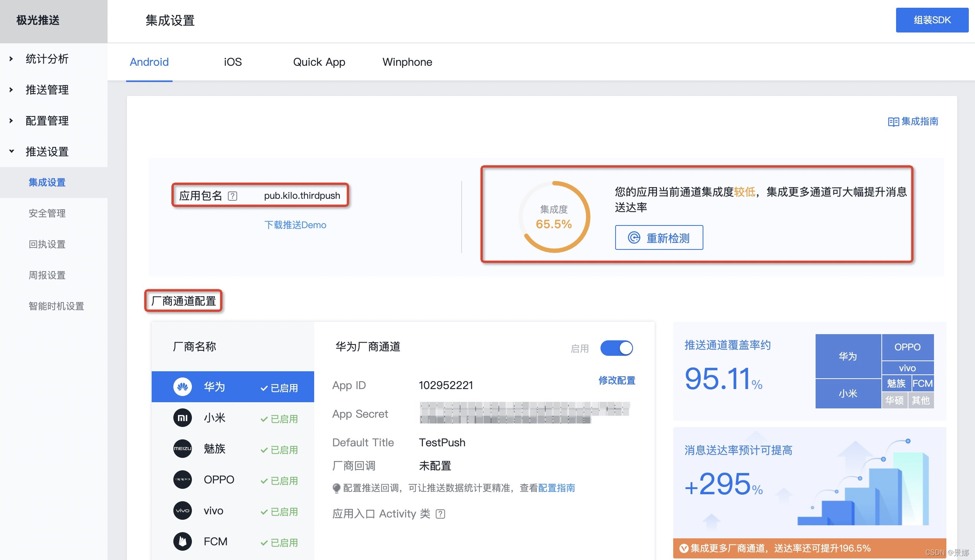Click the 集成度 65.5% progress ring

554,217
